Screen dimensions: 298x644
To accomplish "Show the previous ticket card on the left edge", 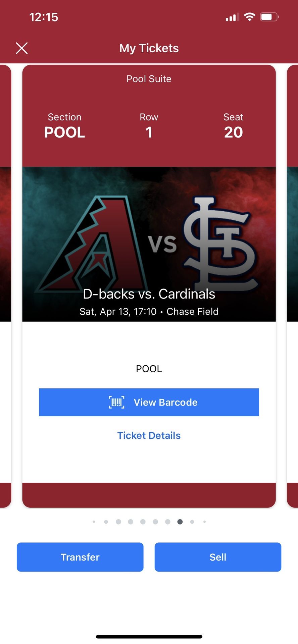I will tap(5, 285).
